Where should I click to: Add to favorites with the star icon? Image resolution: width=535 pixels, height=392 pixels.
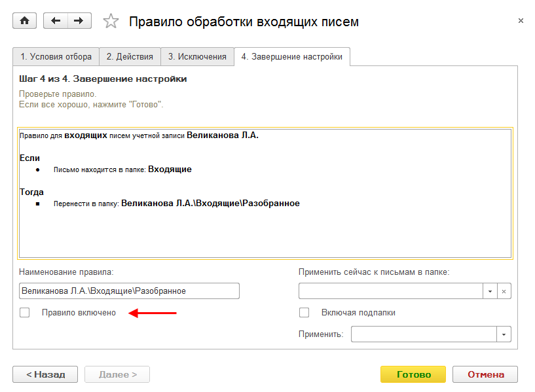pyautogui.click(x=111, y=22)
